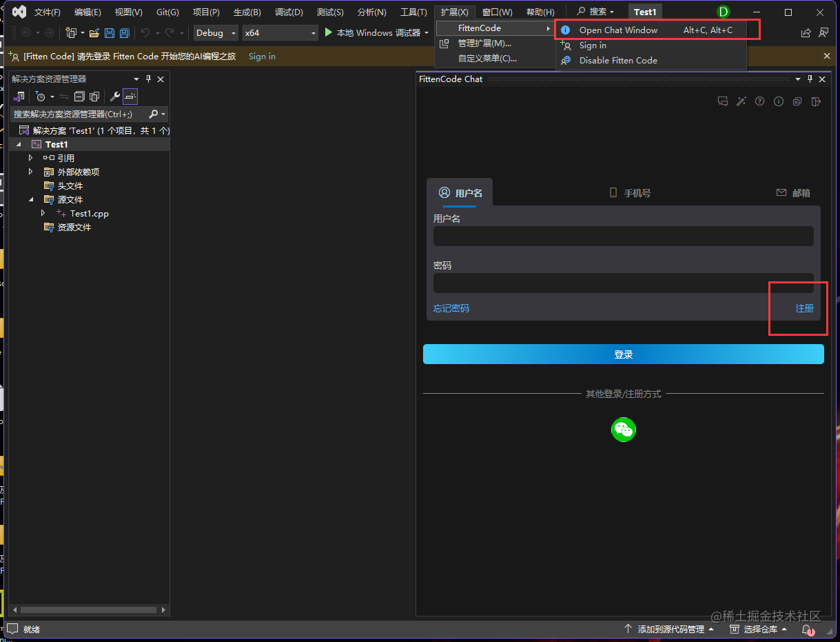Click the 注册 link
This screenshot has width=840, height=642.
(804, 308)
